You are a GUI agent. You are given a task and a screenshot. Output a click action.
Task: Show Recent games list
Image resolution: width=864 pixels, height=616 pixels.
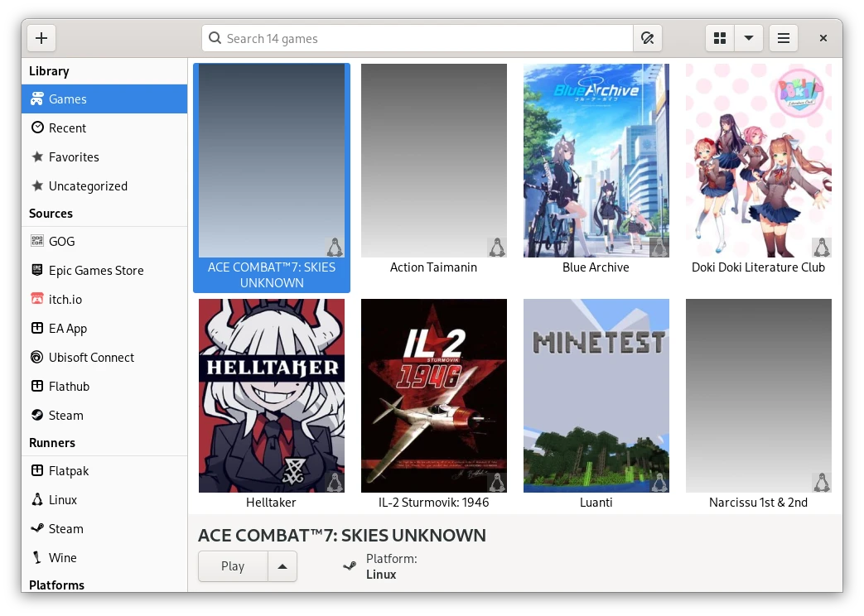pyautogui.click(x=67, y=128)
